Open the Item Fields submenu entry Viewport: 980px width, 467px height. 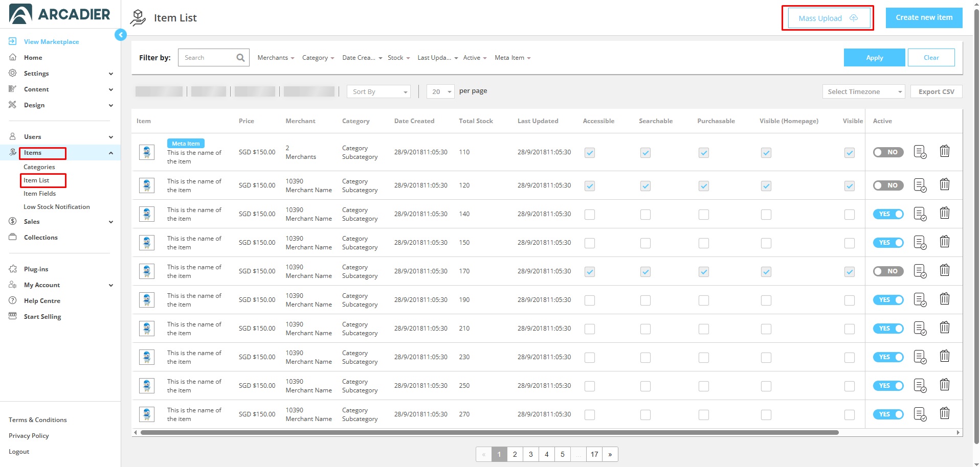(x=39, y=194)
